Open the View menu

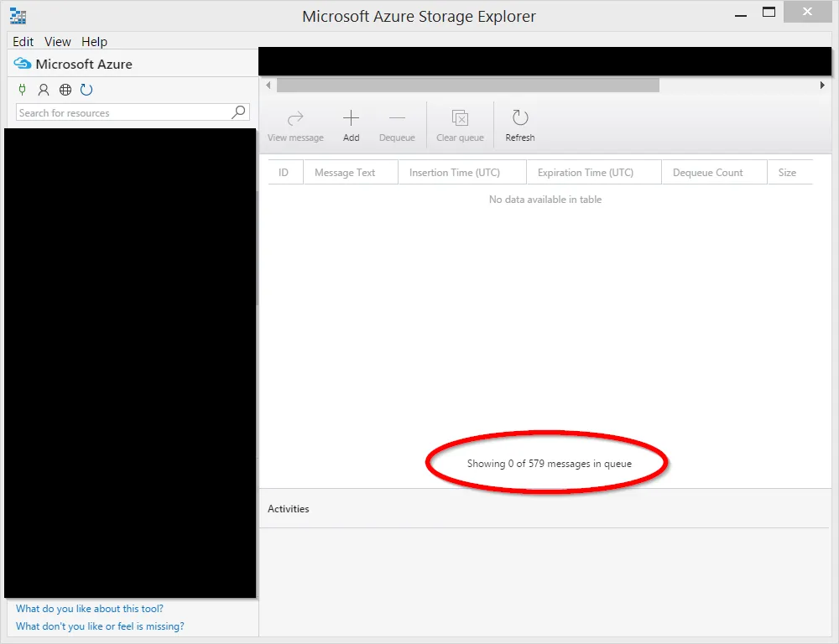tap(57, 42)
